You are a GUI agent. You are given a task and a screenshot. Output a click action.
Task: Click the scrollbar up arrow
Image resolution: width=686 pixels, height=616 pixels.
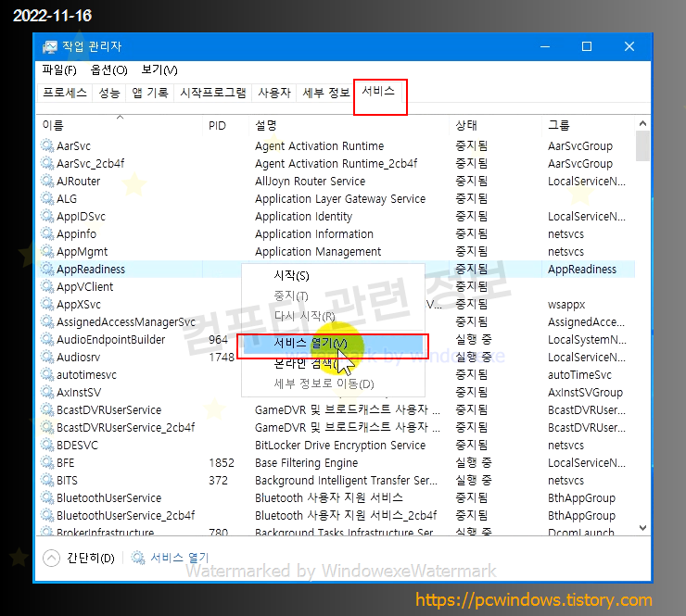642,123
